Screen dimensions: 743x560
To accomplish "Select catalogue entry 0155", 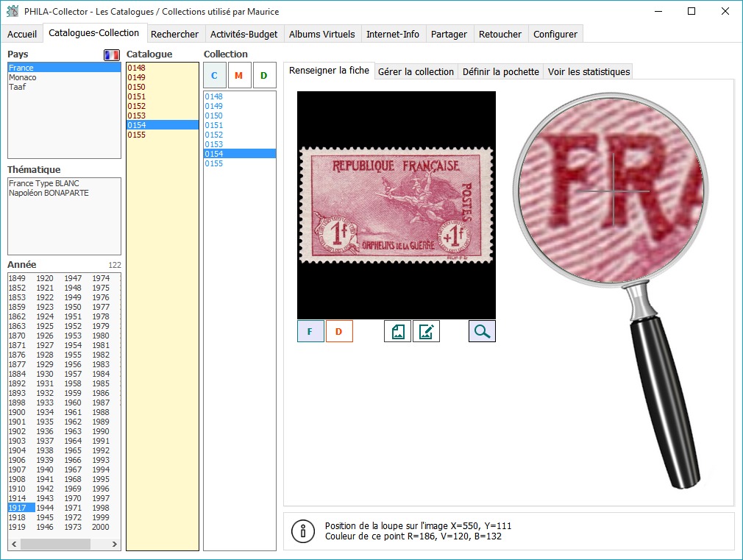I will [x=162, y=135].
